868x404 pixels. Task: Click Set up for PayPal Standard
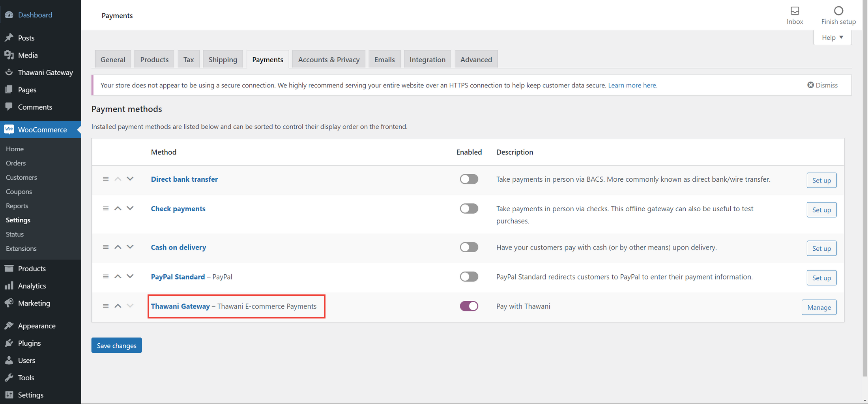(821, 278)
